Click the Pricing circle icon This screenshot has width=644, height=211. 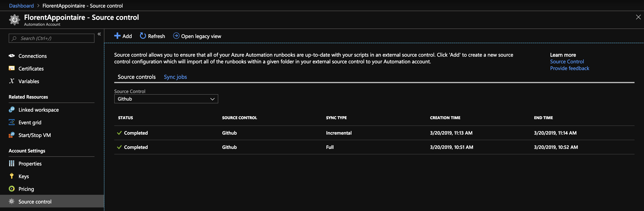point(11,189)
